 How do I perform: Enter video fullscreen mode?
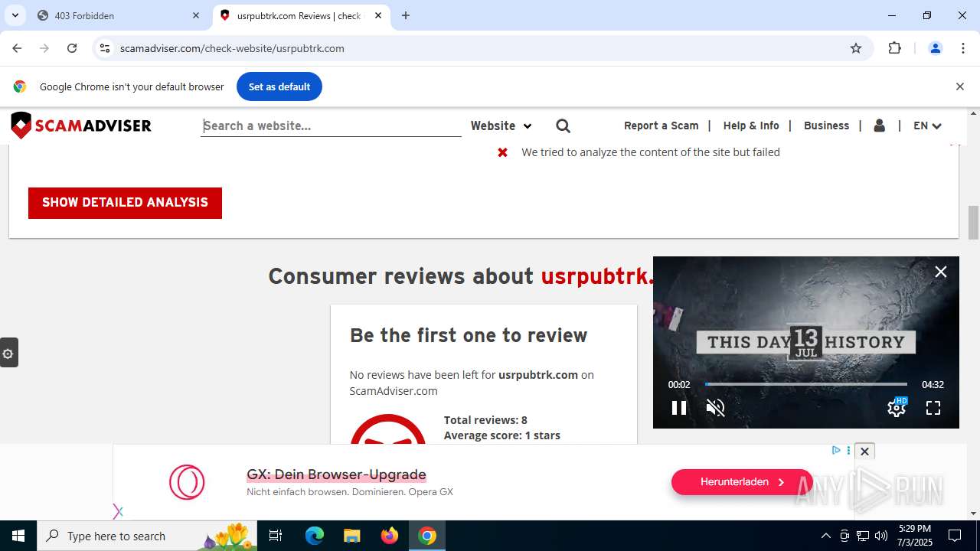(933, 408)
